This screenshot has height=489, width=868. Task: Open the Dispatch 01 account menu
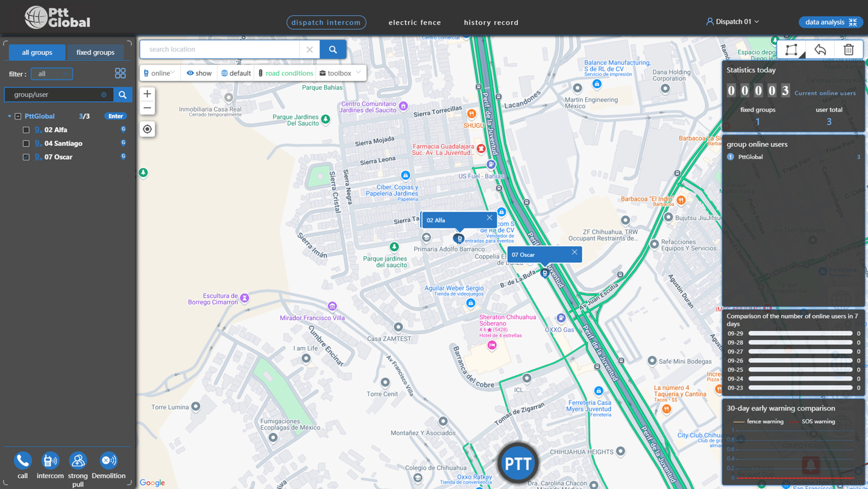tap(732, 22)
